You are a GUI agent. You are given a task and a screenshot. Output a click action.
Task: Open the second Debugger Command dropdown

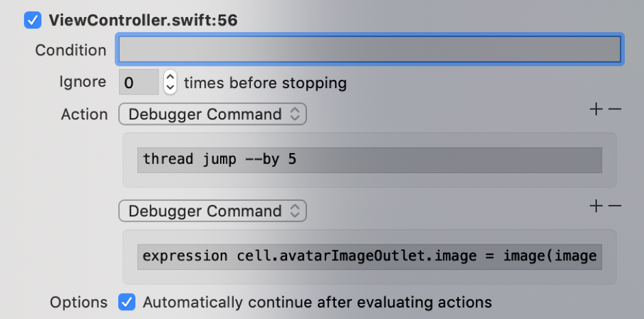tap(213, 211)
